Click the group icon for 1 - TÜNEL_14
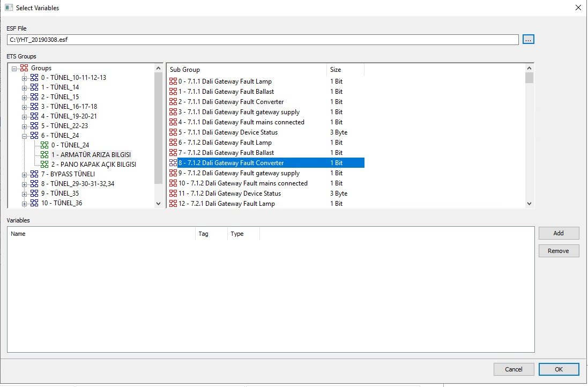 34,87
